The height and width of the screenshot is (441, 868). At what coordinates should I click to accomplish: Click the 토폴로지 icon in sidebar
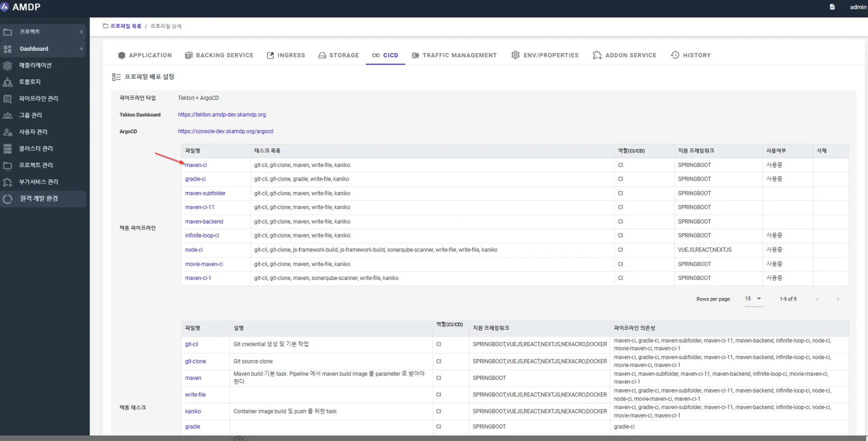coord(8,82)
